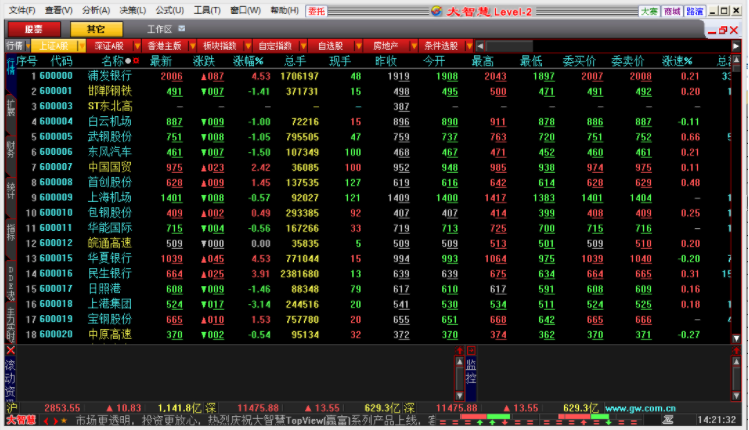Expand dropdown arrow next to 上证A股
749x430 pixels.
coord(82,46)
